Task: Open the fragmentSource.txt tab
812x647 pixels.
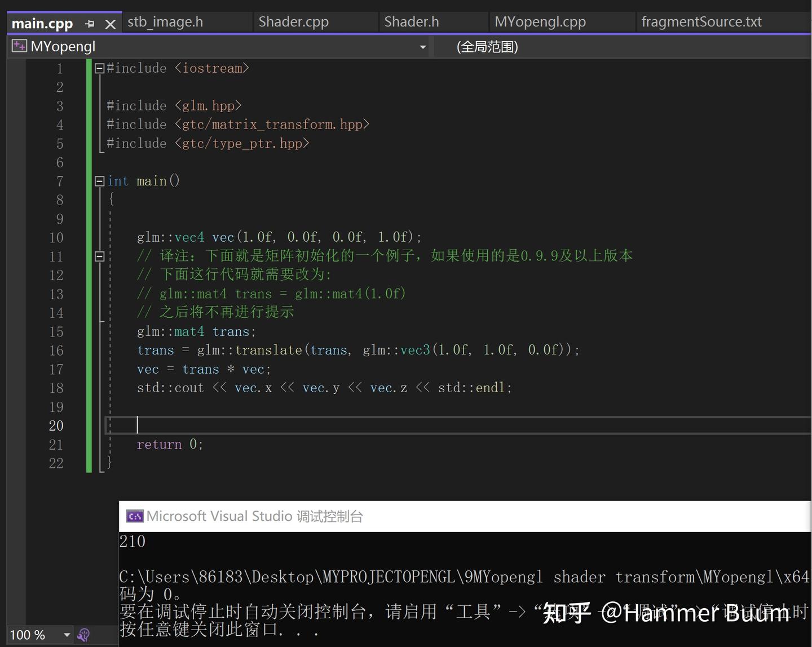Action: [x=701, y=21]
